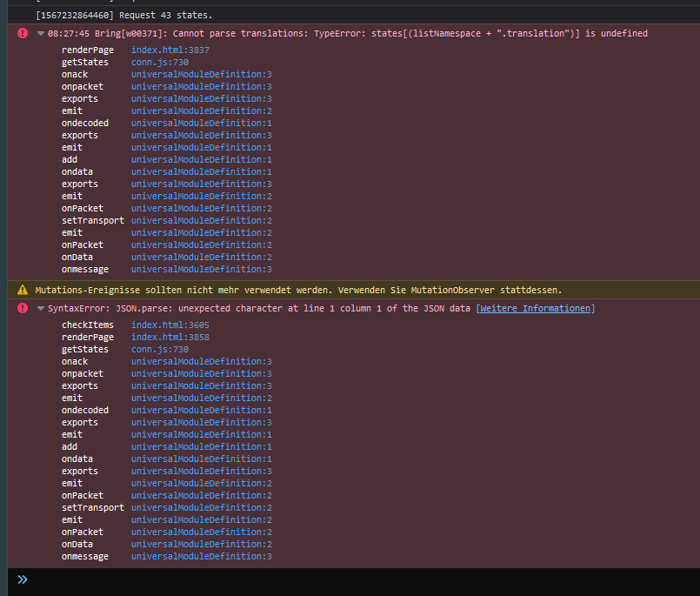Viewport: 700px width, 596px height.
Task: Select renderPage in the Bring error trace
Action: coord(88,50)
